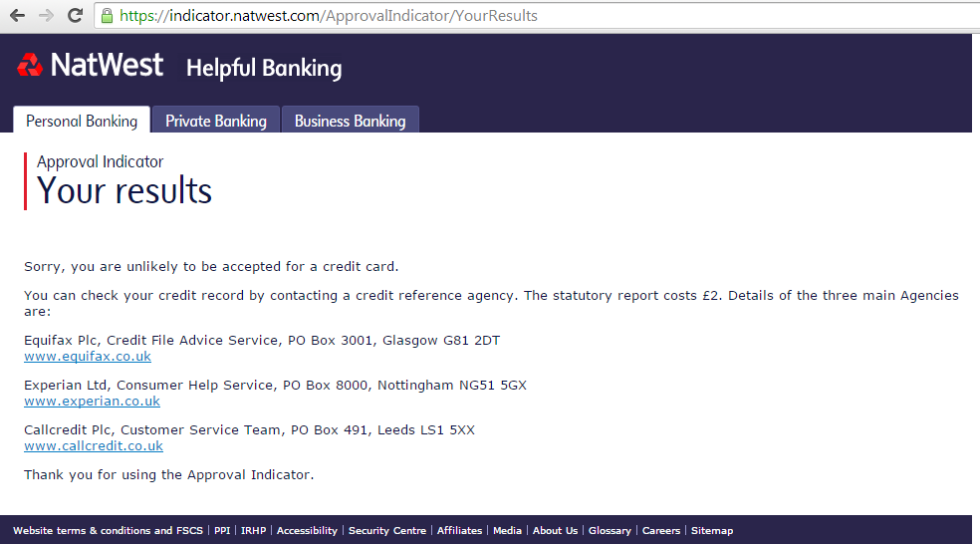Click the 'You can check your credit record' paragraph
This screenshot has height=544, width=980.
pyautogui.click(x=491, y=303)
